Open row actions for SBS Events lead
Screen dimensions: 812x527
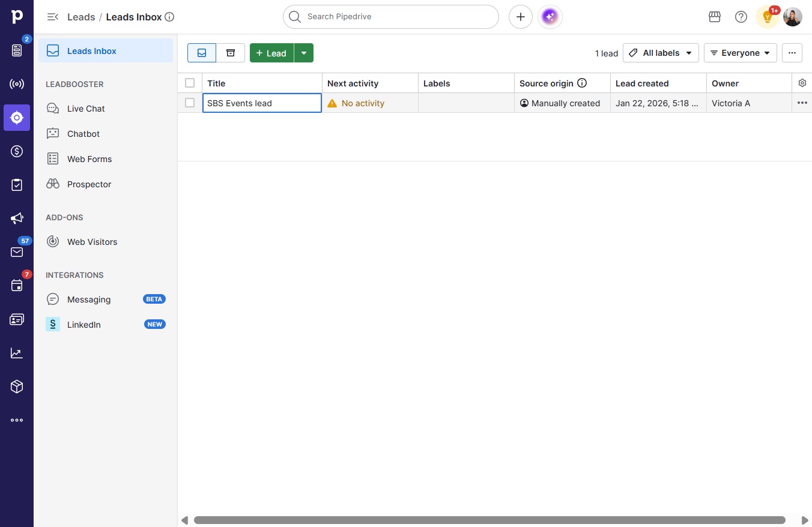tap(802, 103)
